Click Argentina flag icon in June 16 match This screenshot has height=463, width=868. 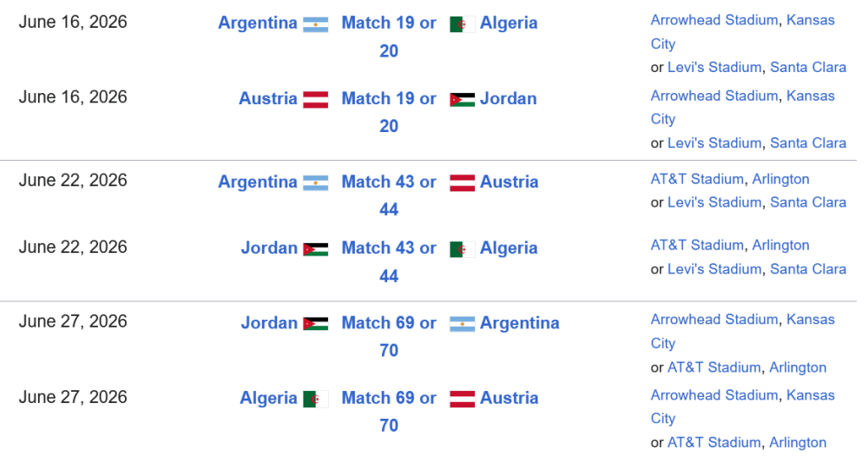click(x=315, y=24)
